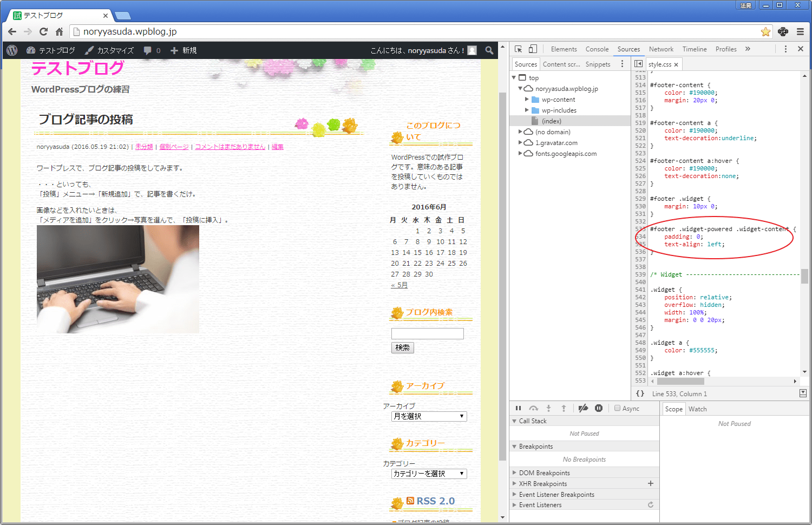Click the pause script execution icon
This screenshot has width=812, height=525.
pos(518,408)
